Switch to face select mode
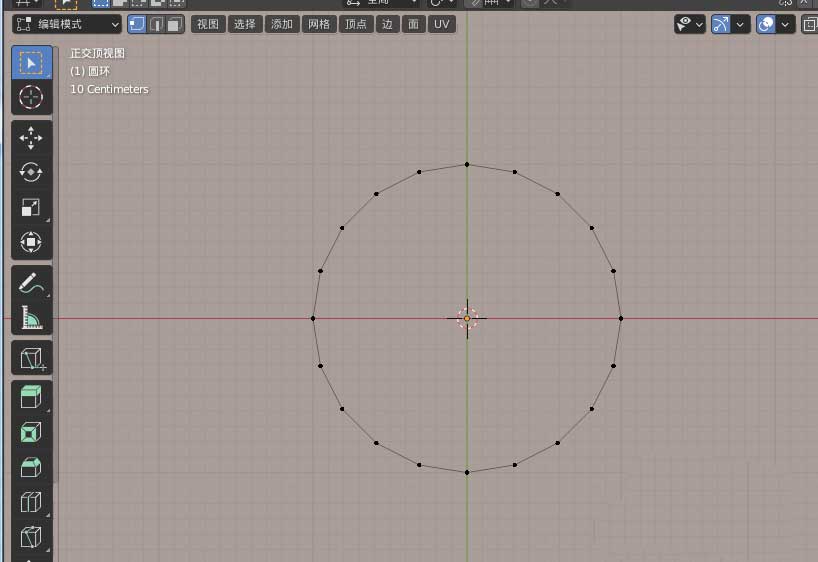This screenshot has height=562, width=818. [x=174, y=24]
